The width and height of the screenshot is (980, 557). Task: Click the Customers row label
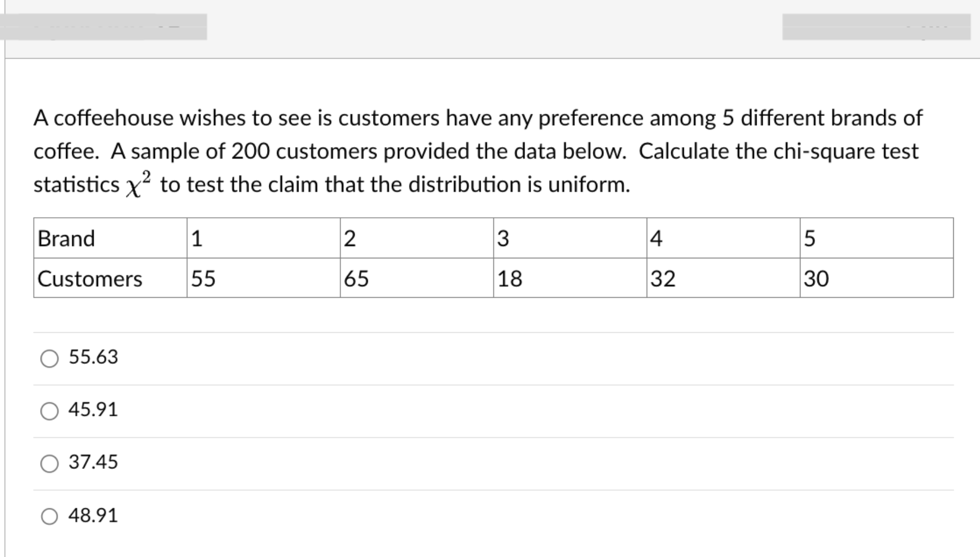click(x=111, y=278)
